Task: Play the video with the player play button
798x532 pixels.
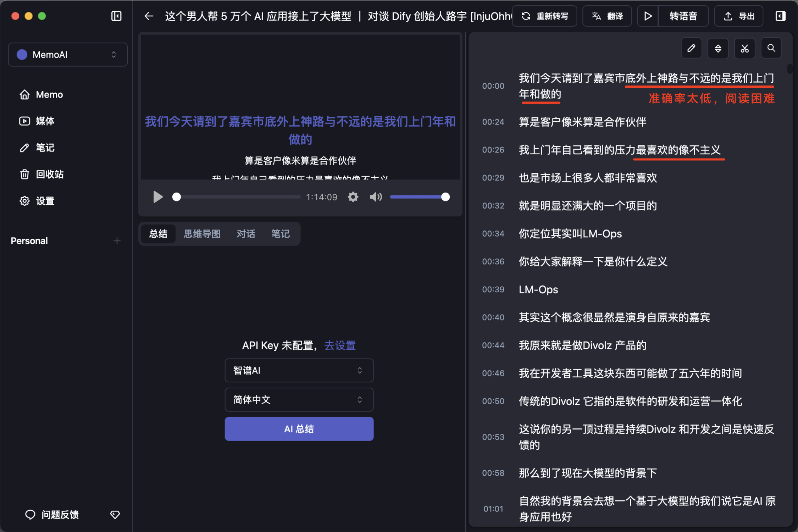Action: coord(158,197)
